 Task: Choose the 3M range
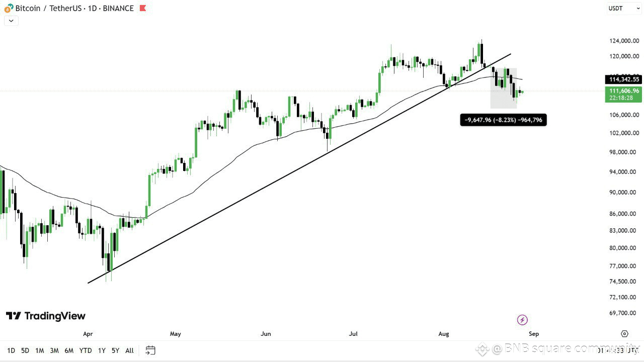pos(54,350)
